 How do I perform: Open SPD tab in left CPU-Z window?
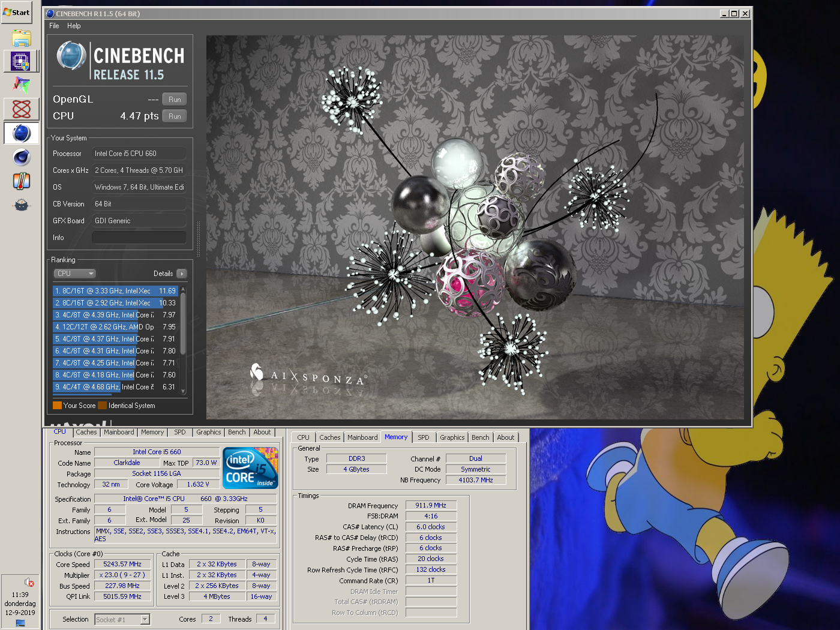tap(180, 432)
